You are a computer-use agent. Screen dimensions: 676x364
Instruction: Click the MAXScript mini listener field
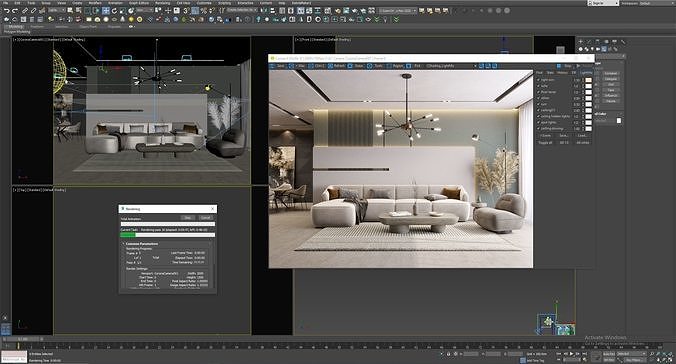[14, 357]
